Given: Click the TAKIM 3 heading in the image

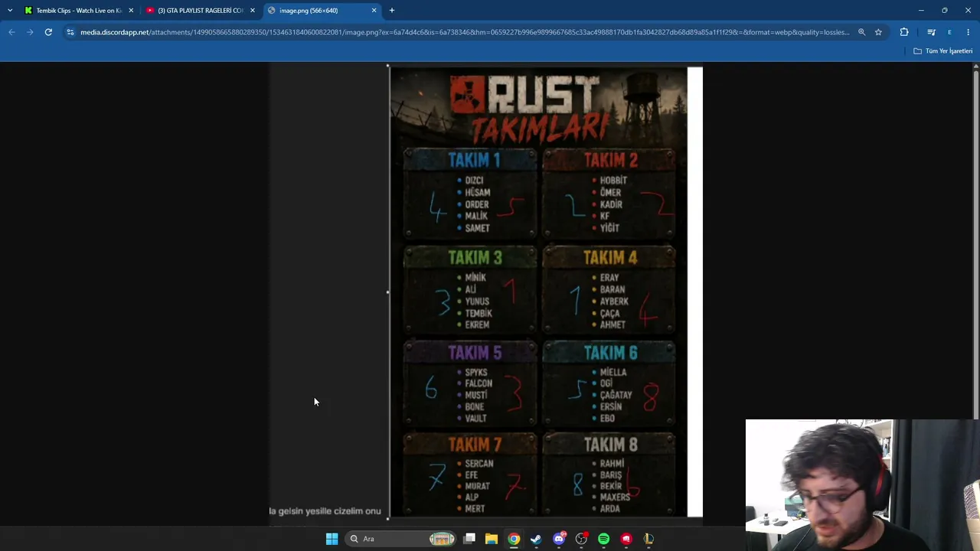Looking at the screenshot, I should pos(475,258).
